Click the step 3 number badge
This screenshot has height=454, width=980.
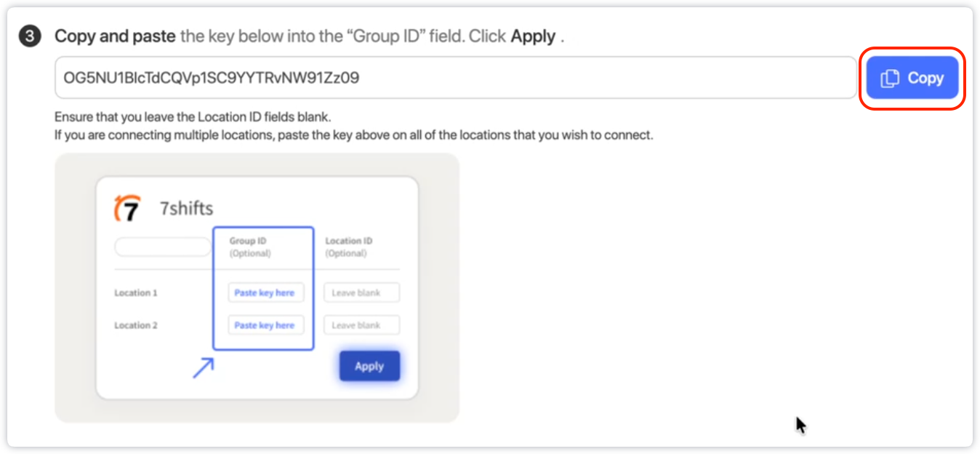[x=30, y=36]
